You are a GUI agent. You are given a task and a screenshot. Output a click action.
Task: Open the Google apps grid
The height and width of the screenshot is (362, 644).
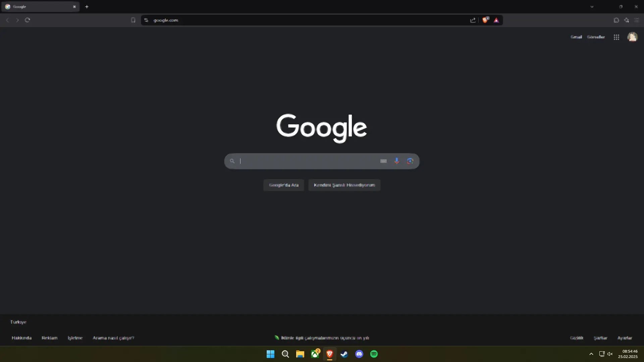click(x=616, y=37)
